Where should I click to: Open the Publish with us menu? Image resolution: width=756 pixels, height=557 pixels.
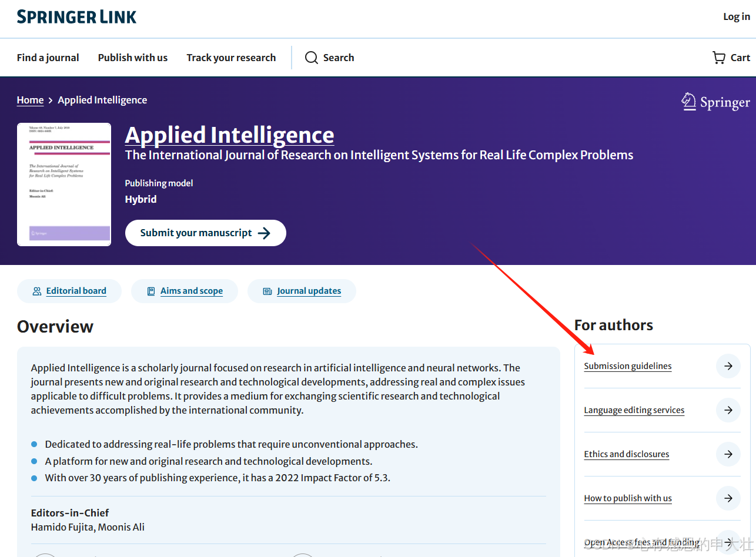(x=133, y=58)
